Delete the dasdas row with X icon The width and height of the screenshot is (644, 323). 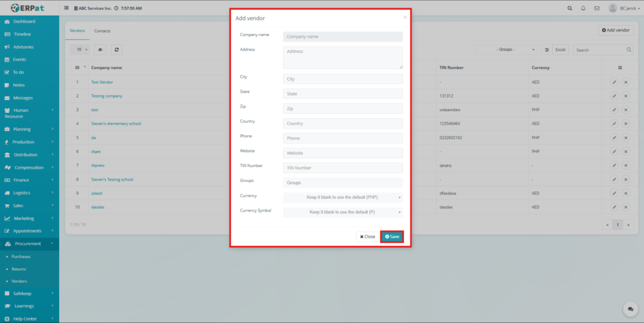[626, 207]
